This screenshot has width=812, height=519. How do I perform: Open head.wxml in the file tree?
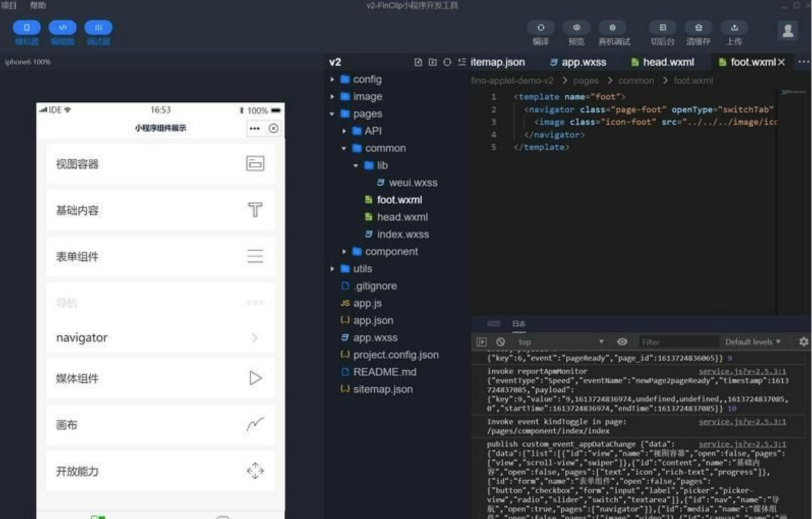[397, 217]
